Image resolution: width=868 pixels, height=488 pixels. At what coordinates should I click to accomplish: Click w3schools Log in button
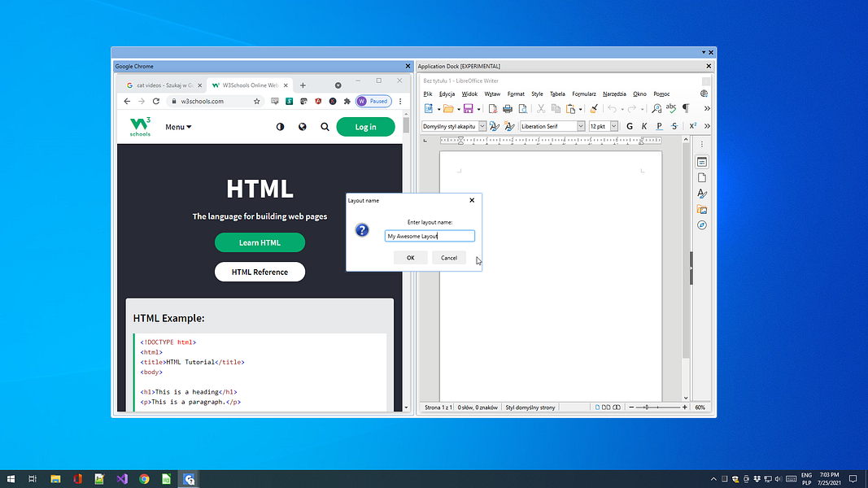click(x=365, y=127)
